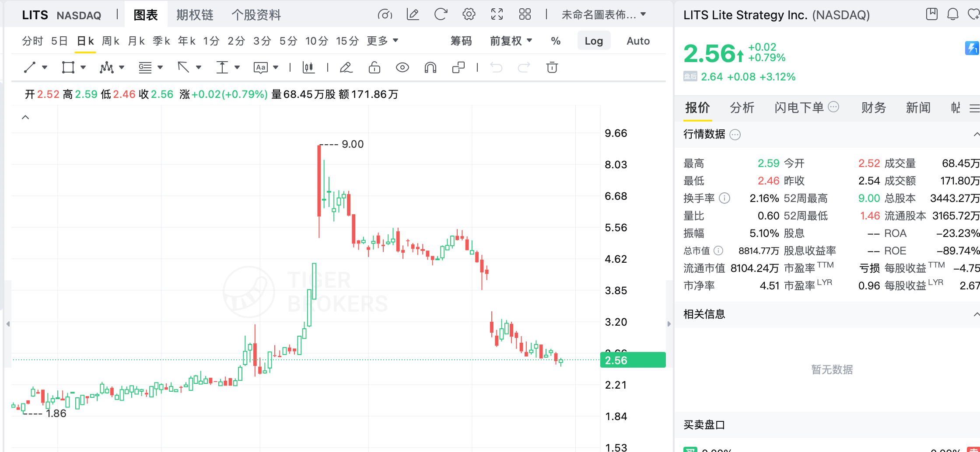This screenshot has height=452, width=980.
Task: Click the 换手率 info icon
Action: (x=724, y=198)
